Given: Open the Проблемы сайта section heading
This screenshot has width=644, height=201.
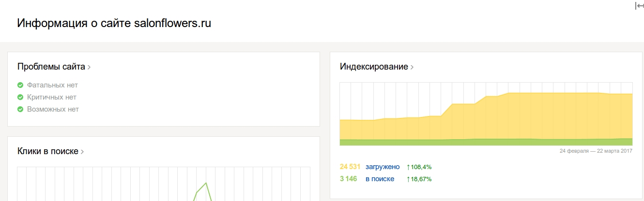Looking at the screenshot, I should (x=51, y=67).
